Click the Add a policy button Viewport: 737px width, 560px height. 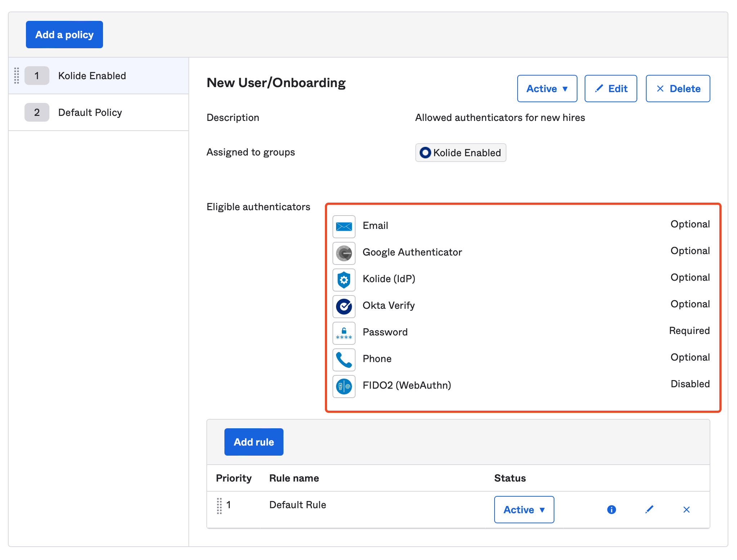pyautogui.click(x=64, y=35)
